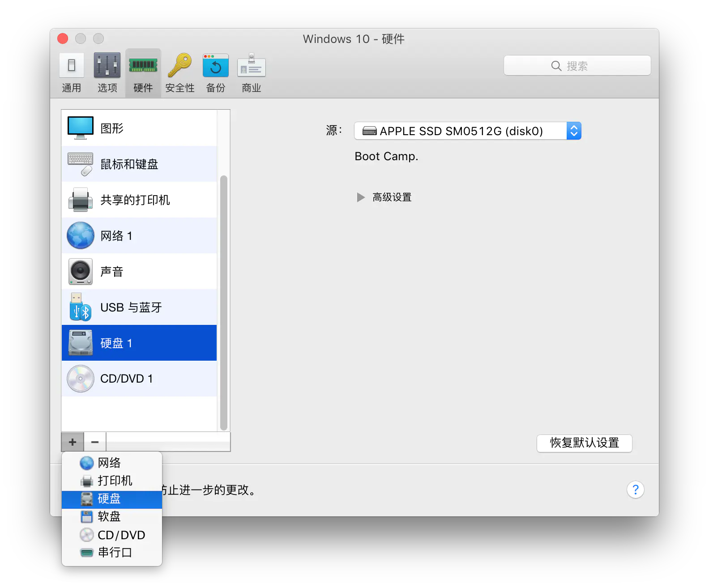Click the magnifier icon in search field
The height and width of the screenshot is (588, 709).
click(x=556, y=66)
